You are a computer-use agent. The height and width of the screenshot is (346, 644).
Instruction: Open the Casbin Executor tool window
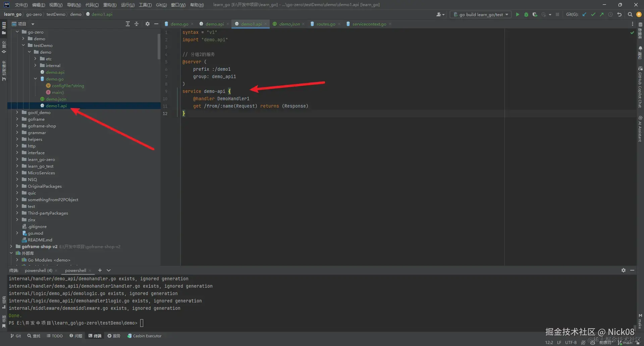(144, 336)
